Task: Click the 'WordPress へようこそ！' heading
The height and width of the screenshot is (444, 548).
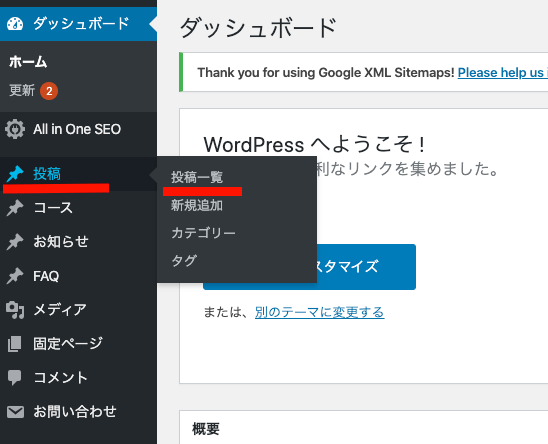Action: (x=315, y=144)
